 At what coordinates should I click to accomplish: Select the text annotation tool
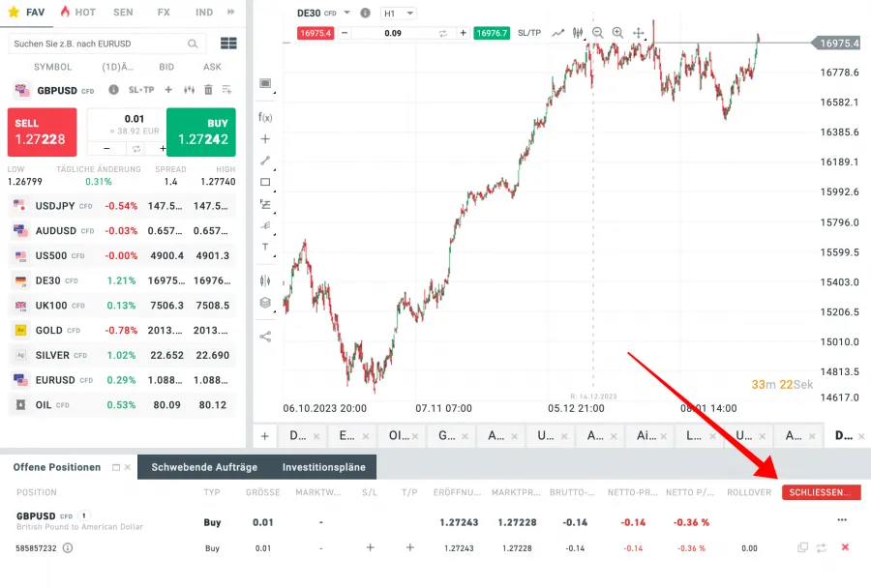click(x=265, y=248)
